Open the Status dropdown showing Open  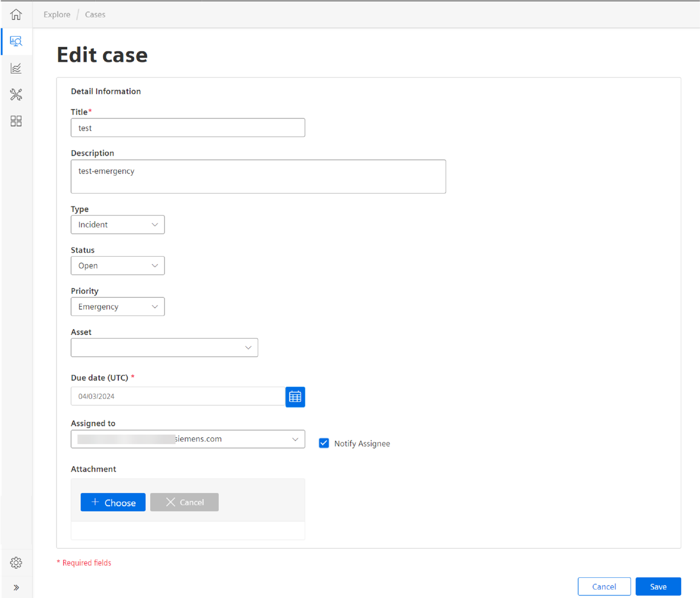coord(117,266)
